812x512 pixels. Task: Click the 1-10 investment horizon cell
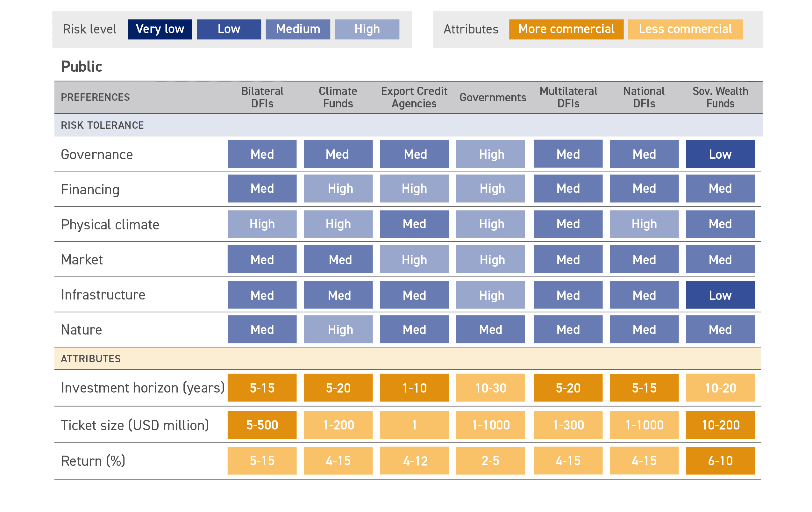coord(414,388)
